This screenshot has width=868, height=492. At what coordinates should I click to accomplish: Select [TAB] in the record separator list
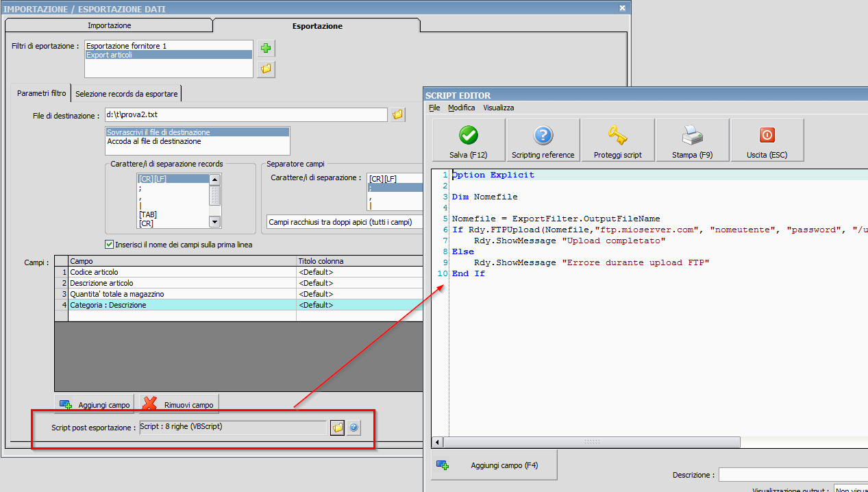[x=173, y=214]
